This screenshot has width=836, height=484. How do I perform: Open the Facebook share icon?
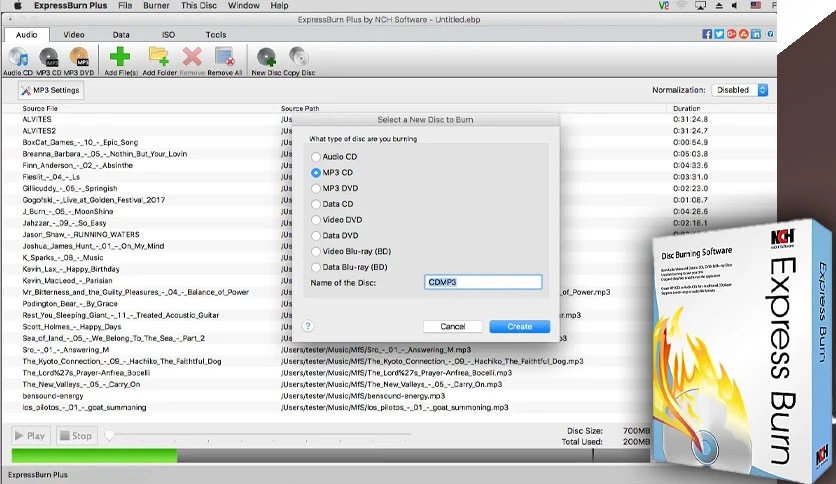(x=707, y=34)
